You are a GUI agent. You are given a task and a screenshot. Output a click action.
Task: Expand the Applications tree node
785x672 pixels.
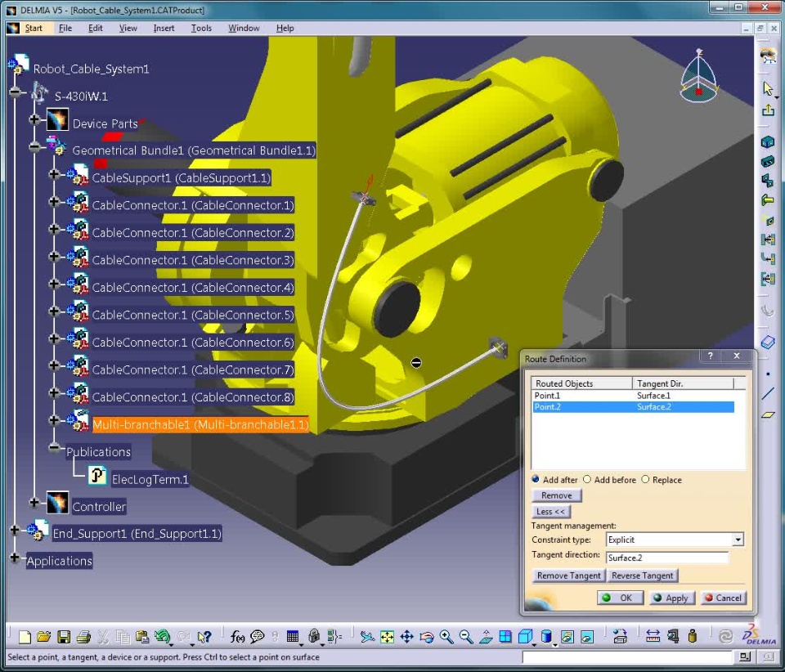point(15,558)
